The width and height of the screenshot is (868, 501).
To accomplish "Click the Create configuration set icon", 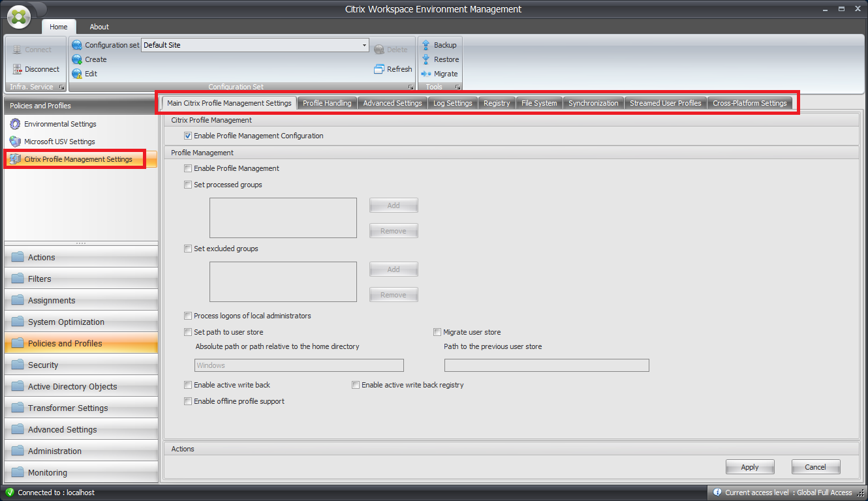I will pyautogui.click(x=77, y=59).
